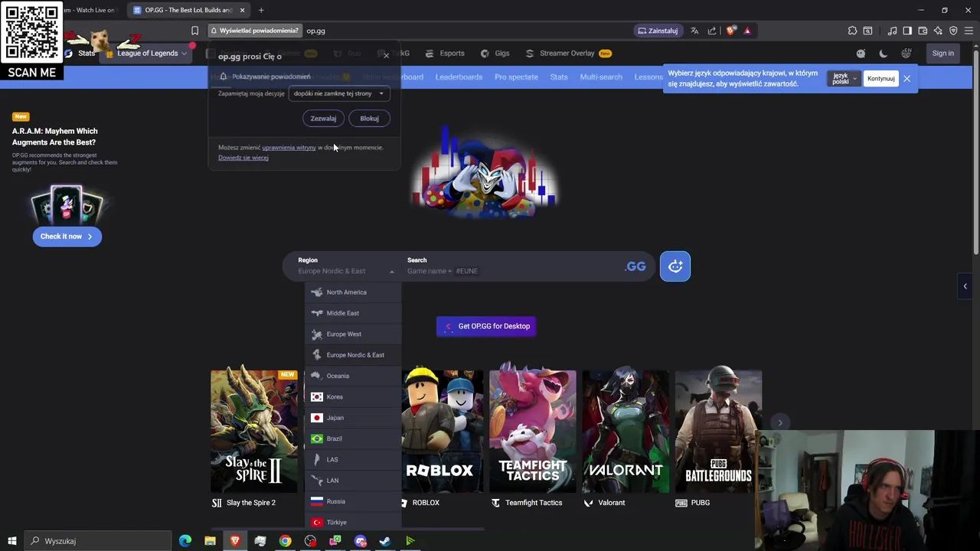This screenshot has height=551, width=980.
Task: Open the Streamer Overlay link
Action: 568,54
